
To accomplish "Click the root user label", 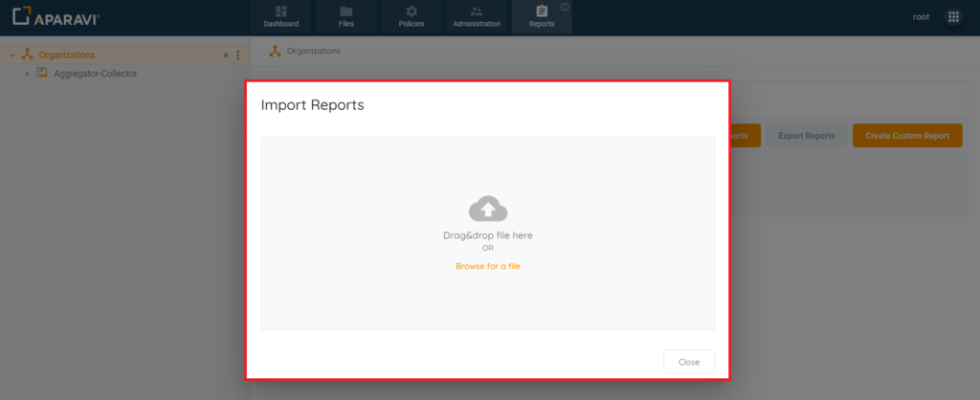I will (x=921, y=17).
